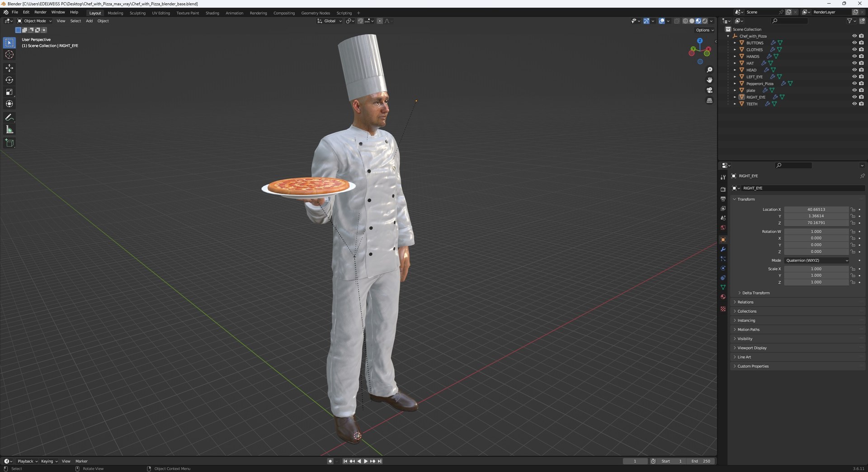Open the Global transform orientation dropdown
Viewport: 868px width, 472px height.
point(329,21)
